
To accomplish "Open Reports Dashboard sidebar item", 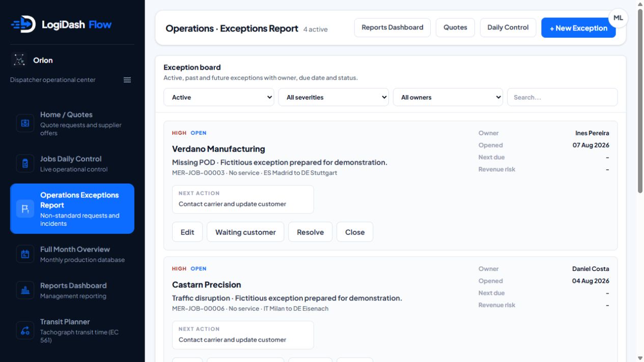I will [72, 290].
